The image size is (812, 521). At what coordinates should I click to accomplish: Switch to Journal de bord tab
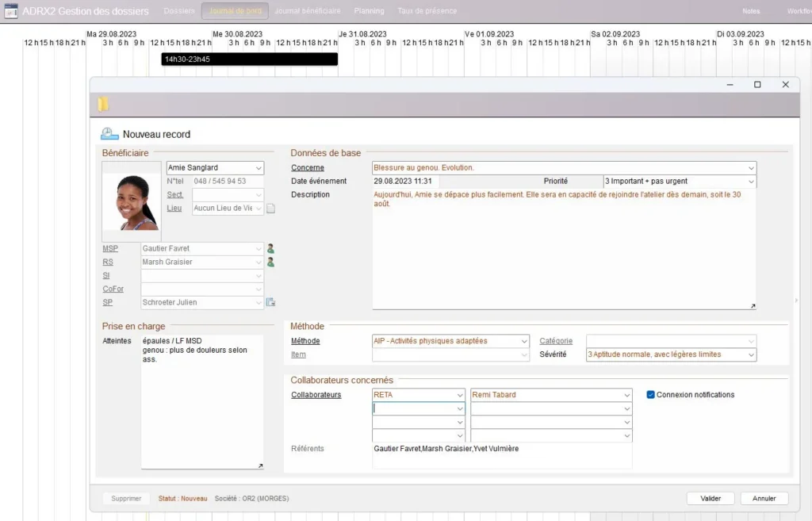235,11
